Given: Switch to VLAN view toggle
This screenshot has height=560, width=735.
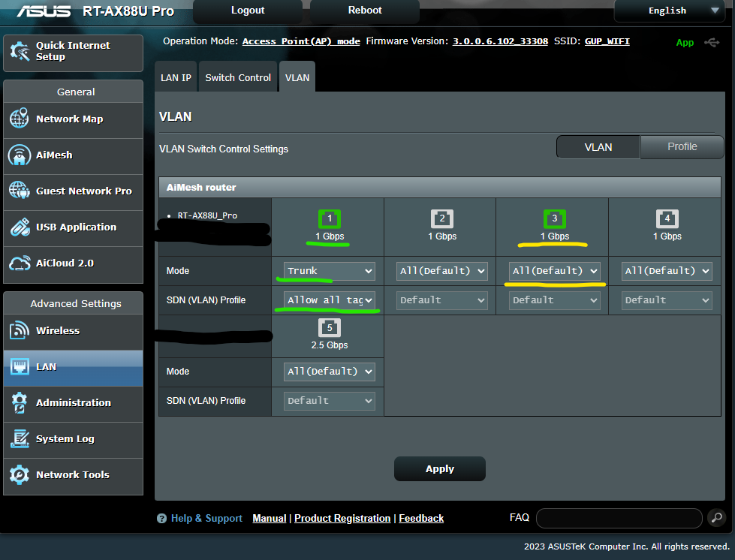Looking at the screenshot, I should pos(598,147).
